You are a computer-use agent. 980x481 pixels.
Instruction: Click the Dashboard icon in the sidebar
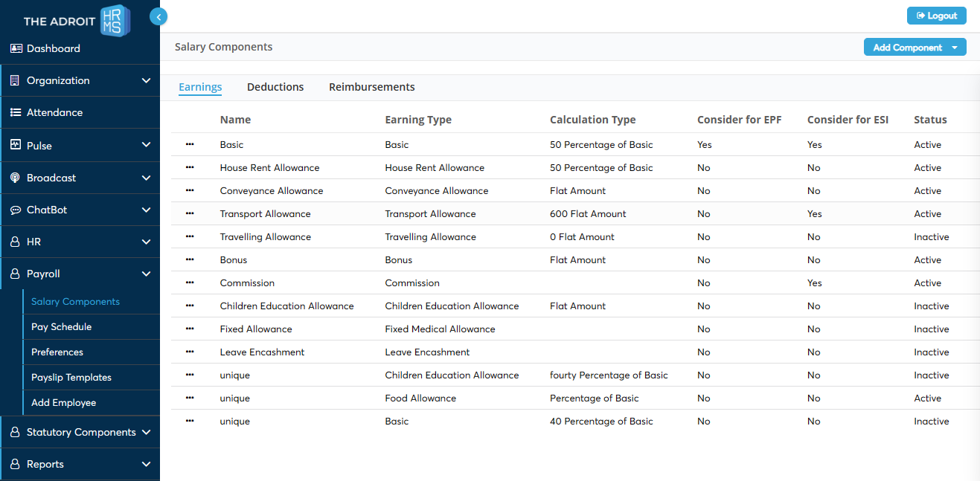coord(16,48)
